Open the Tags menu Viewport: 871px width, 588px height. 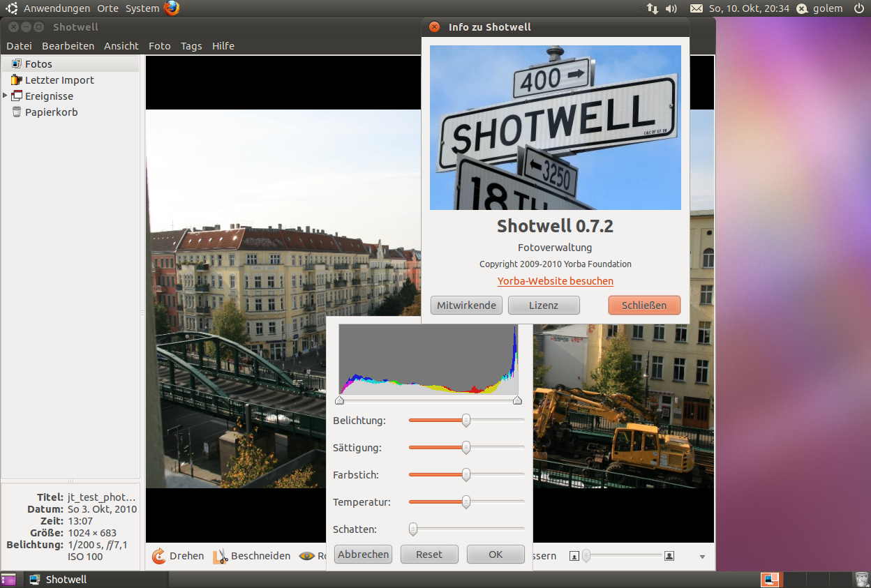click(x=191, y=46)
